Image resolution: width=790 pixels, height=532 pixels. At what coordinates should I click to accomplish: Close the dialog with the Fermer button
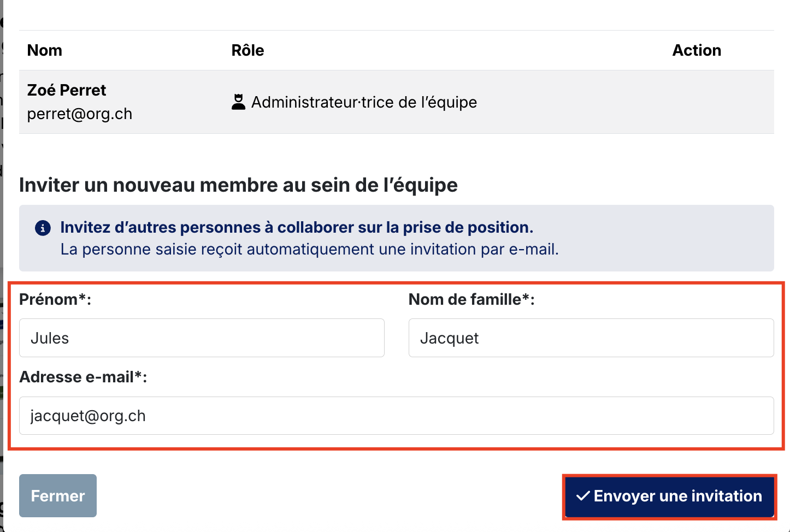(x=58, y=495)
